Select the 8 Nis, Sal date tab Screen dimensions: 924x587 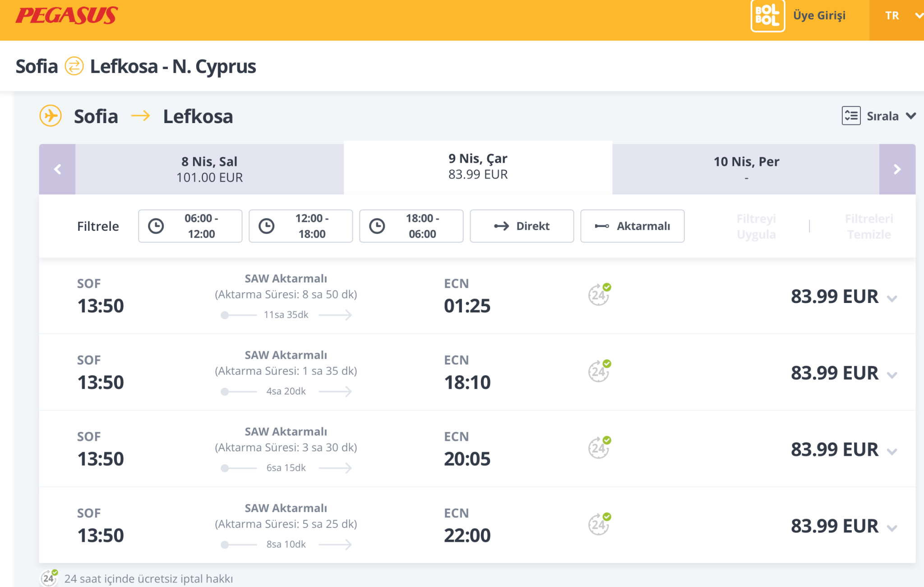209,170
